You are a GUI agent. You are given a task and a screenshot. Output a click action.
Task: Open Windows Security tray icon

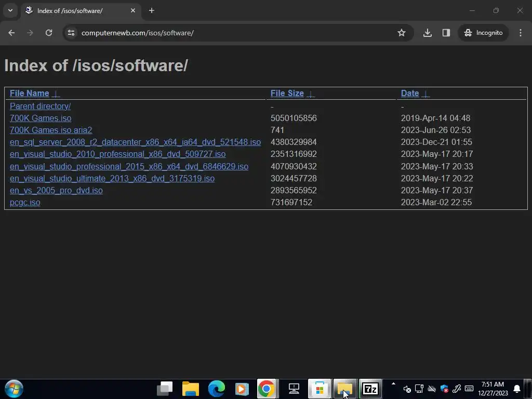coord(444,389)
